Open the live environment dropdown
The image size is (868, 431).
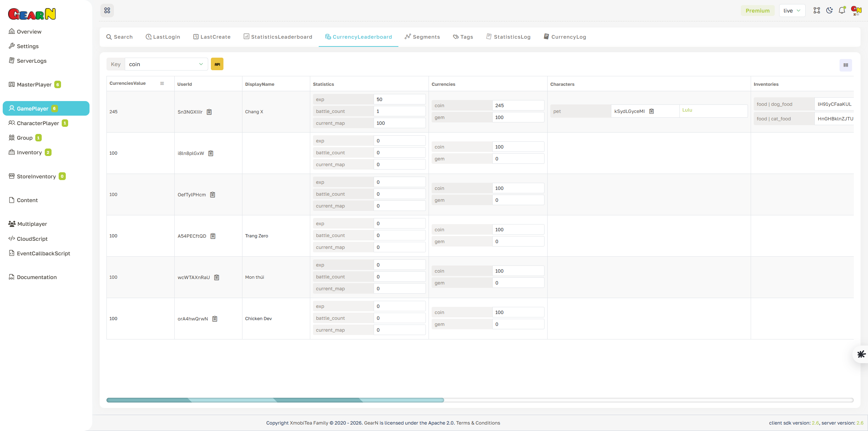792,10
